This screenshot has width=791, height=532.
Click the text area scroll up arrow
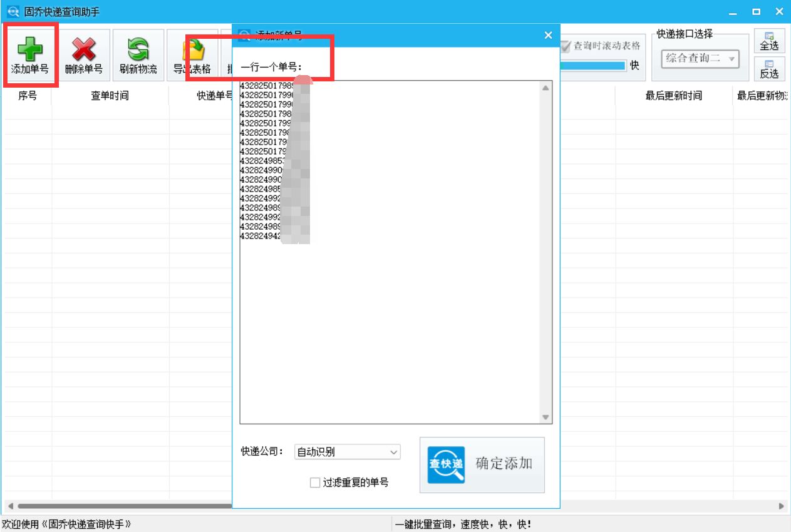[x=545, y=88]
